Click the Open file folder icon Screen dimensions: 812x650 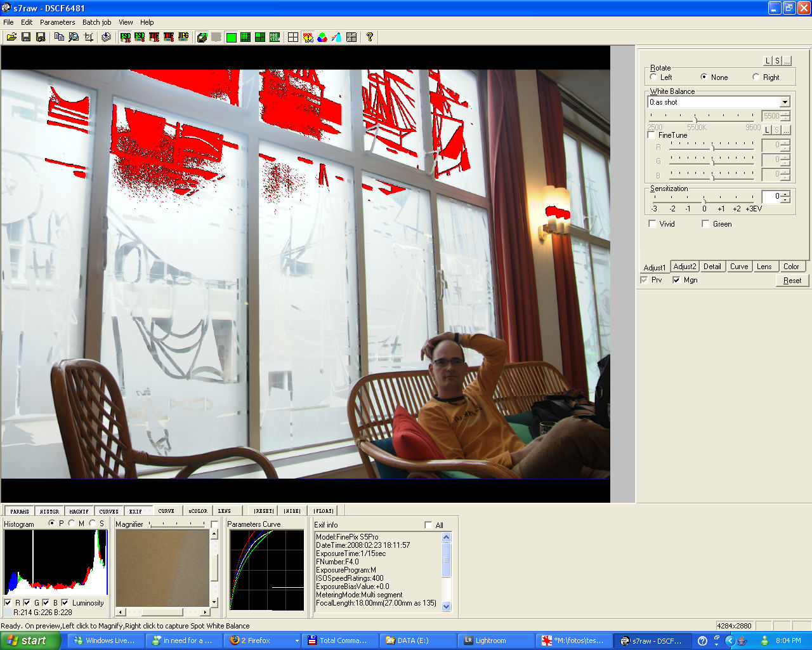click(11, 37)
